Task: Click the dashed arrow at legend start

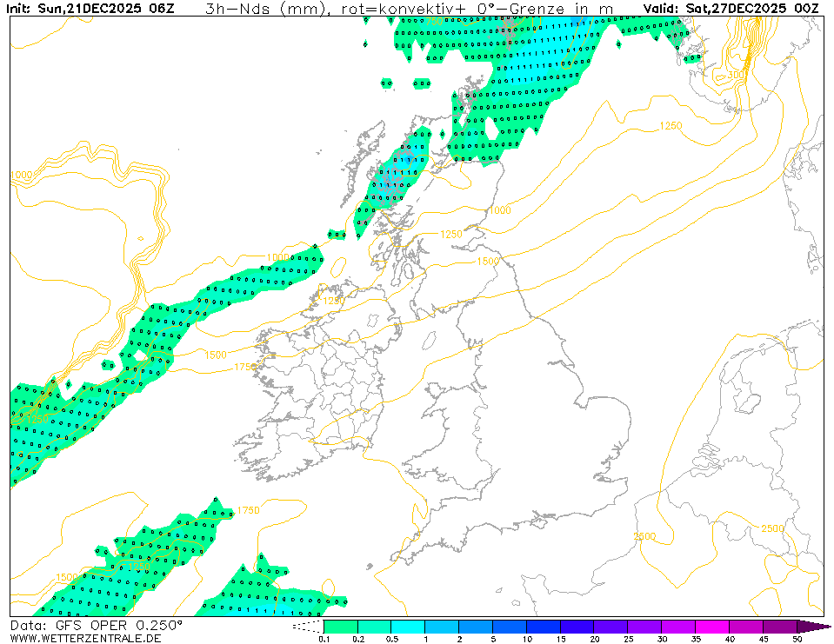Action: pos(308,627)
